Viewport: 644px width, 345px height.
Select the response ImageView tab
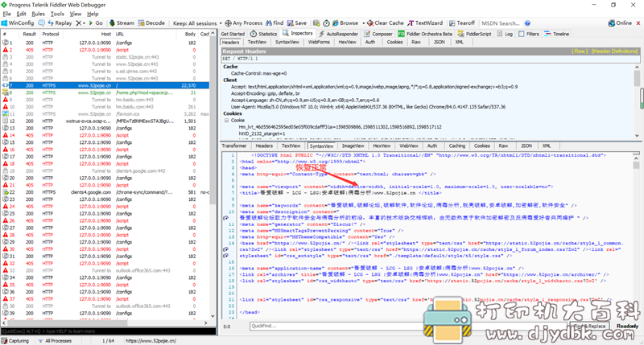click(x=353, y=146)
